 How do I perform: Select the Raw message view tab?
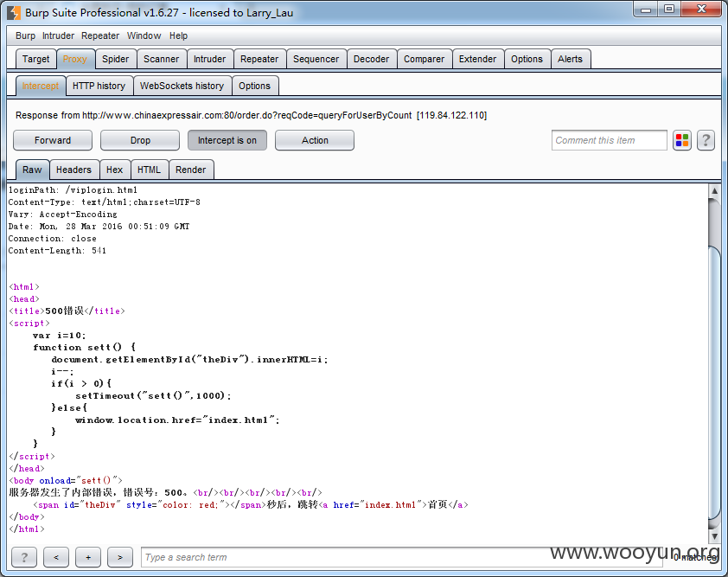pyautogui.click(x=32, y=170)
